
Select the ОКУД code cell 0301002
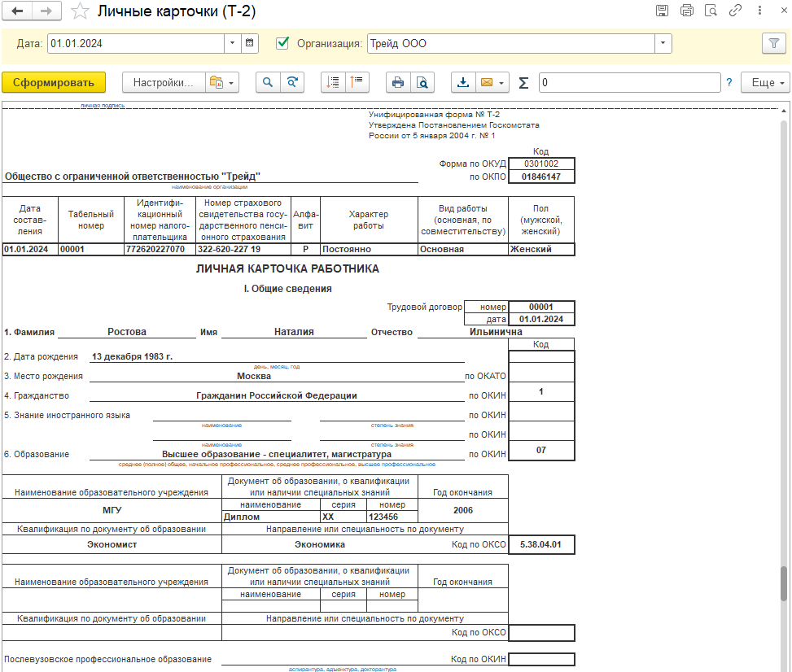[x=541, y=164]
